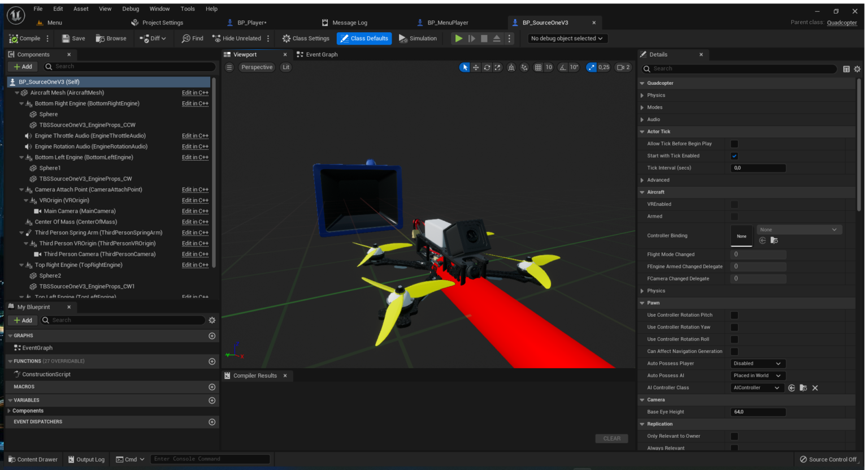Enable Allow Tick Before Begin Play
The image size is (868, 470).
coord(735,143)
